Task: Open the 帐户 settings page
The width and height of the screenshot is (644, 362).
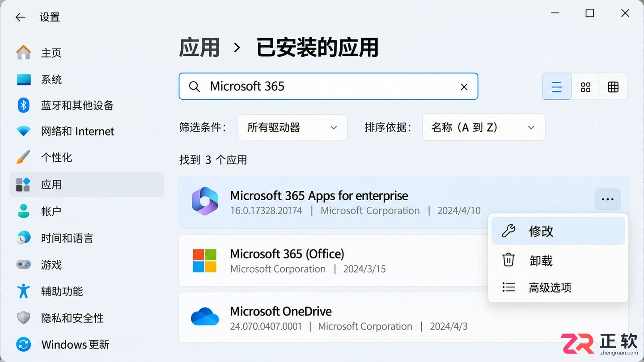Action: click(87, 211)
